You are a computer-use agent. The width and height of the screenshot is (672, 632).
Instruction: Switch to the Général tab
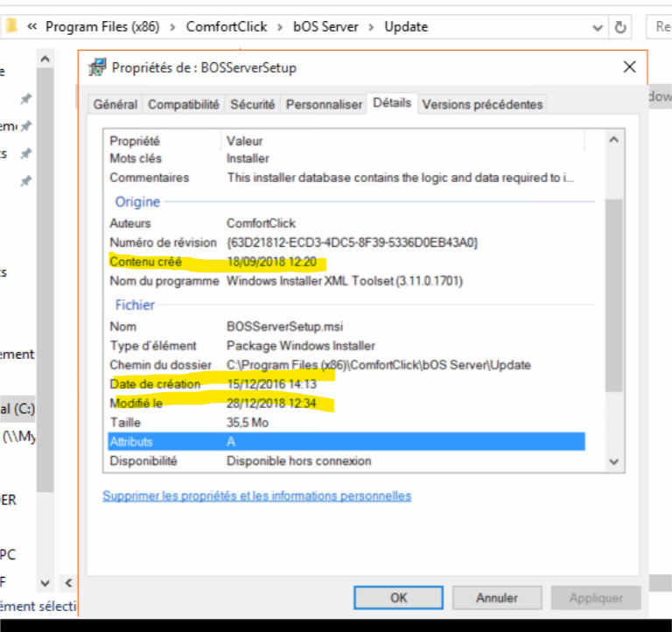point(115,104)
